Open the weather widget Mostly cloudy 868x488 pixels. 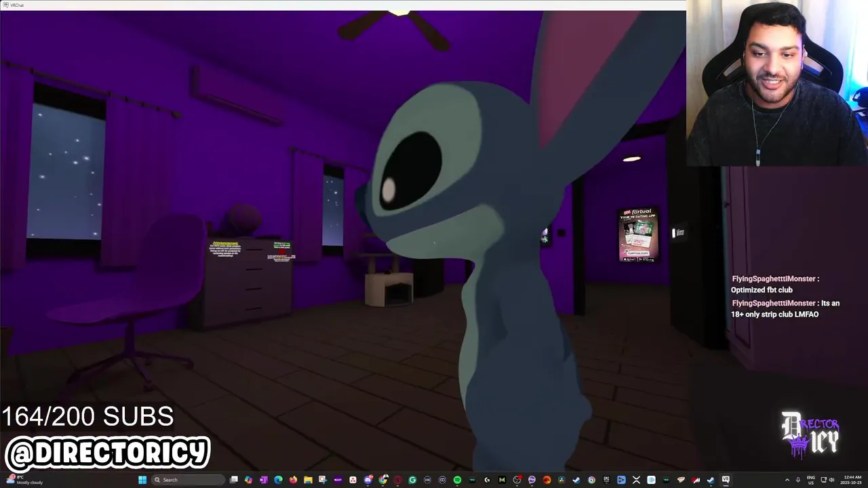point(25,480)
